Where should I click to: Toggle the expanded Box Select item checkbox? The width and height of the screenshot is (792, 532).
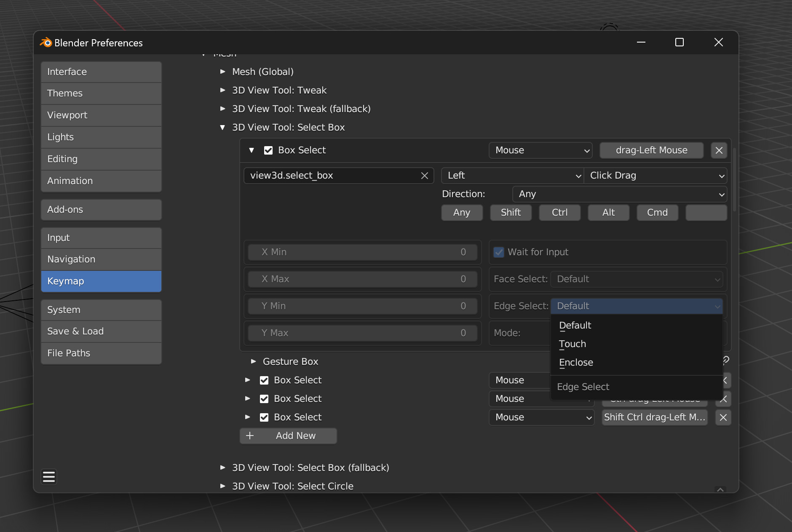tap(268, 150)
